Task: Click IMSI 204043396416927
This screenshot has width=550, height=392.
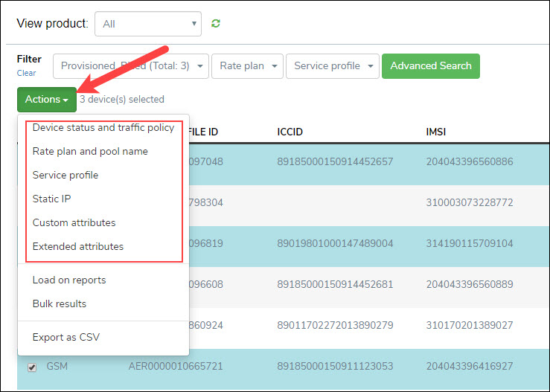Action: (470, 367)
